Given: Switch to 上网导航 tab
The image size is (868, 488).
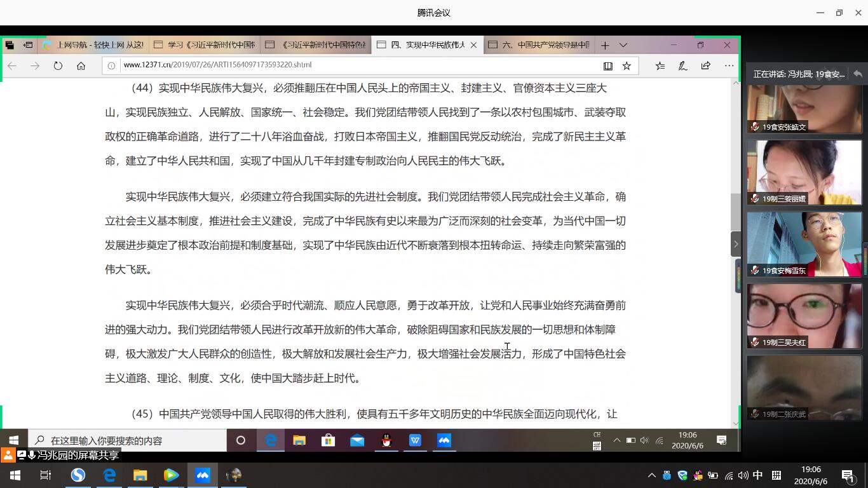Looking at the screenshot, I should coord(94,45).
